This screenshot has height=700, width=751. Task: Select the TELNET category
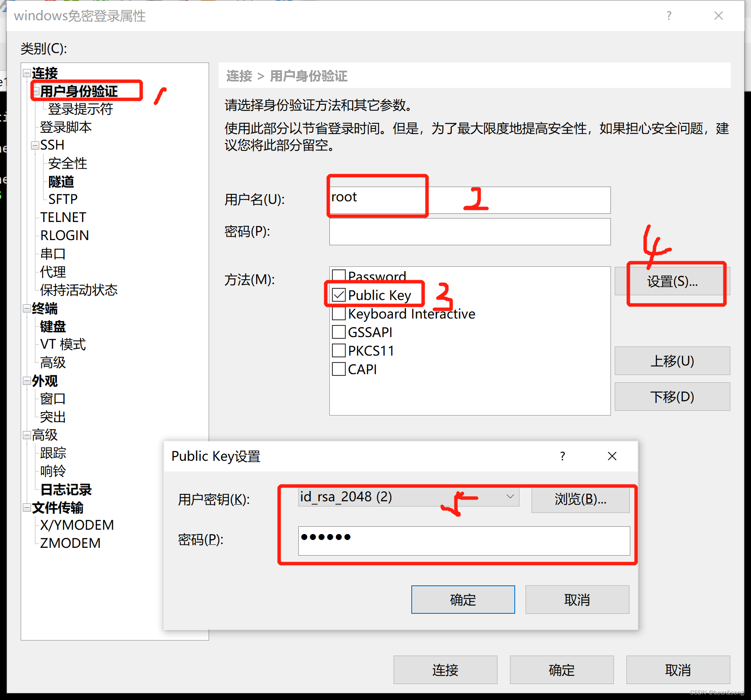tap(63, 217)
